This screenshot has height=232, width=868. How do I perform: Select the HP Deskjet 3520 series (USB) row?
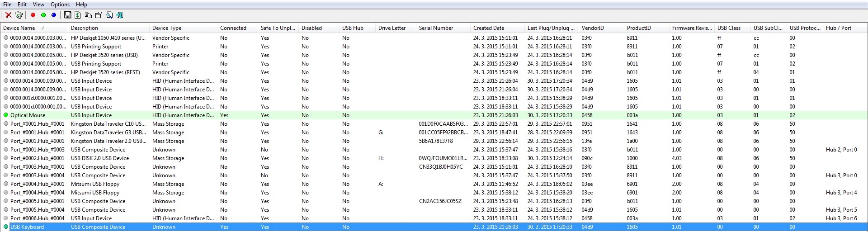tap(434, 55)
